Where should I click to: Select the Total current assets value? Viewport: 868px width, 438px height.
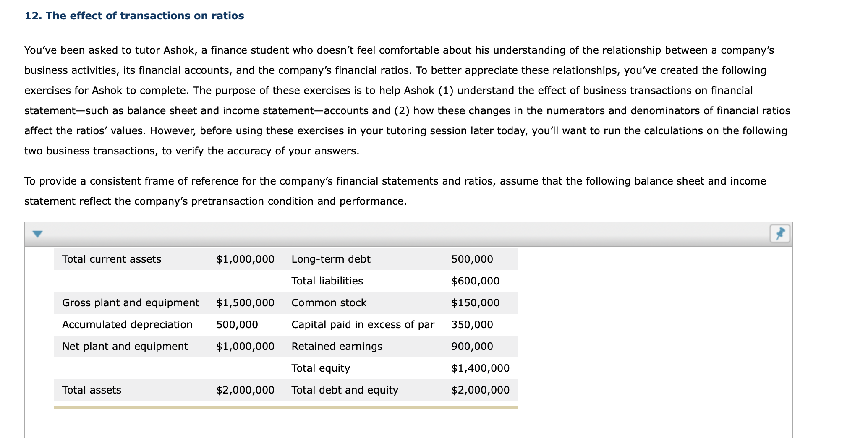click(x=245, y=259)
